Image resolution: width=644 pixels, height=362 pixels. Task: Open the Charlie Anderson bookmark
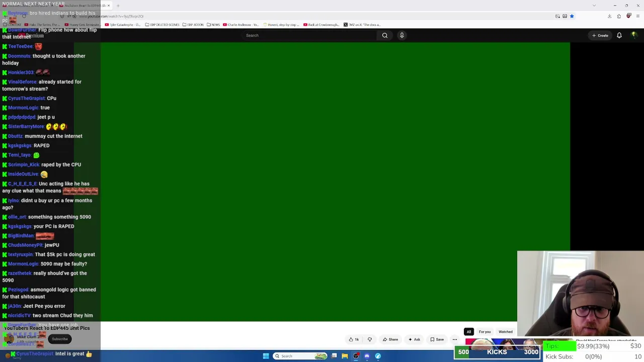(240, 25)
